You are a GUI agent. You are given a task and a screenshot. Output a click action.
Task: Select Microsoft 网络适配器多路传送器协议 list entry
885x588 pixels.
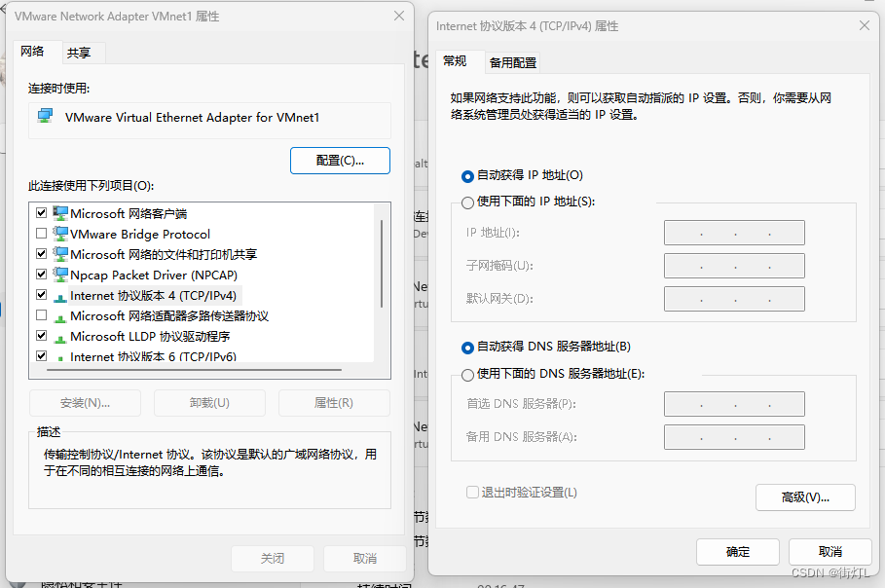tap(169, 316)
